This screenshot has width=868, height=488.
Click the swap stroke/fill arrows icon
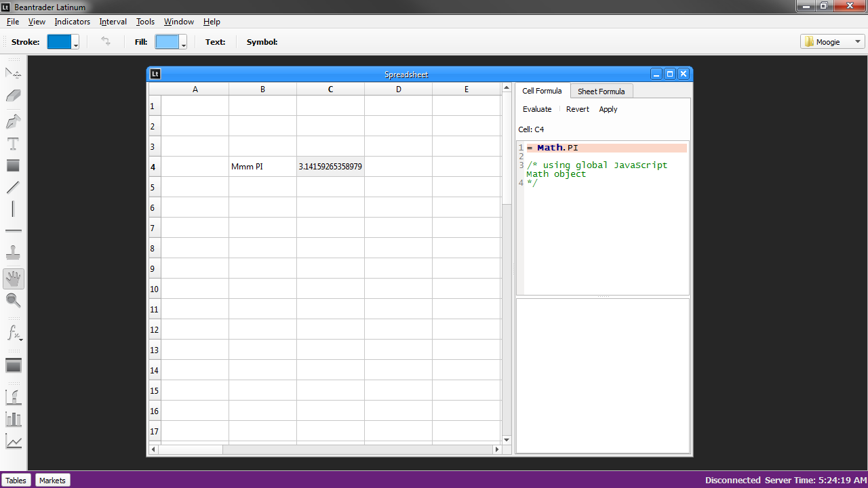(106, 41)
